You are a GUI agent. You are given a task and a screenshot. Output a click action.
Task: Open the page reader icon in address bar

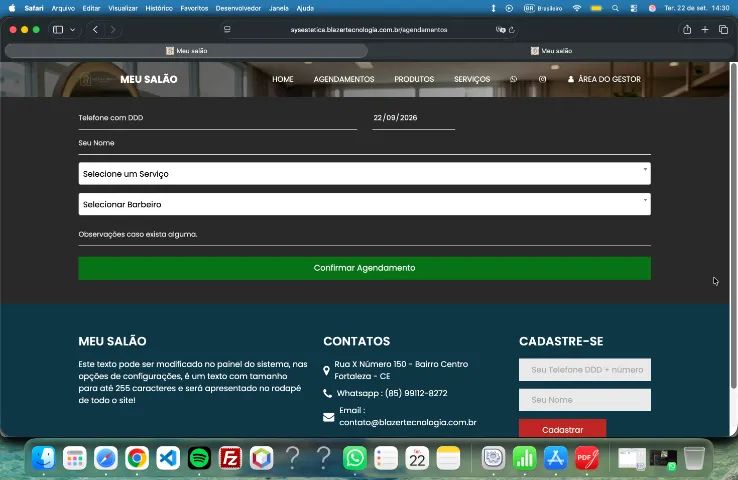click(227, 30)
